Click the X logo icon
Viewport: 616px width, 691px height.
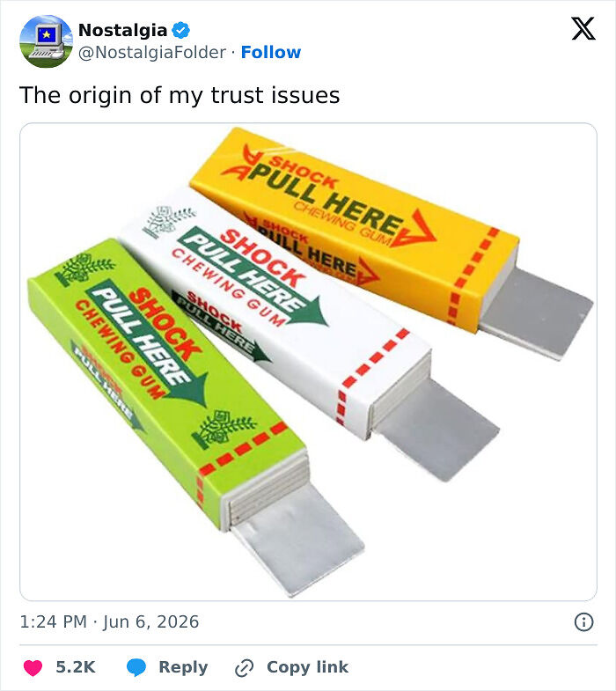583,29
